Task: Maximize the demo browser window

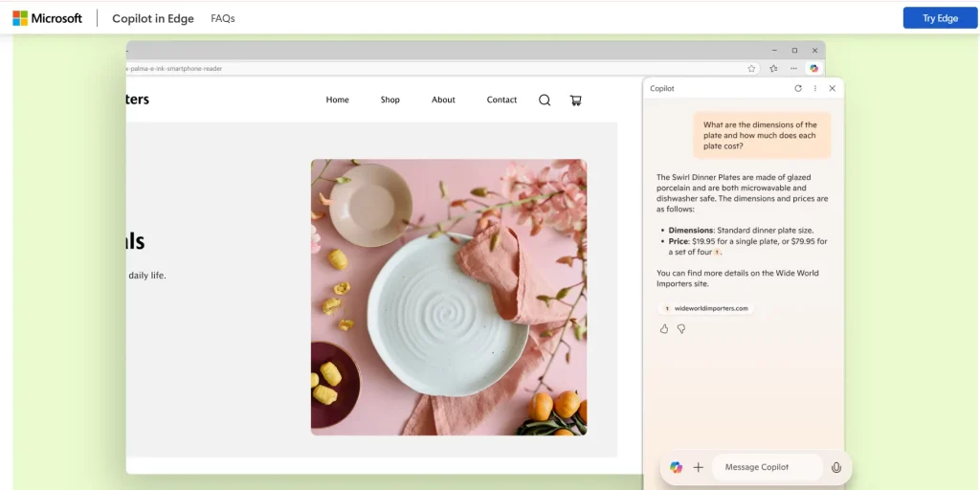Action: point(794,51)
